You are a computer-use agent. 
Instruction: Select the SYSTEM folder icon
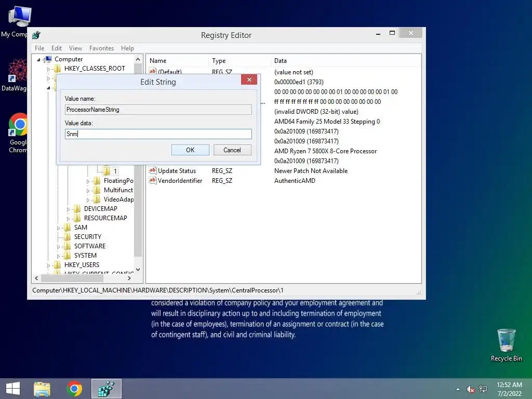[x=68, y=255]
